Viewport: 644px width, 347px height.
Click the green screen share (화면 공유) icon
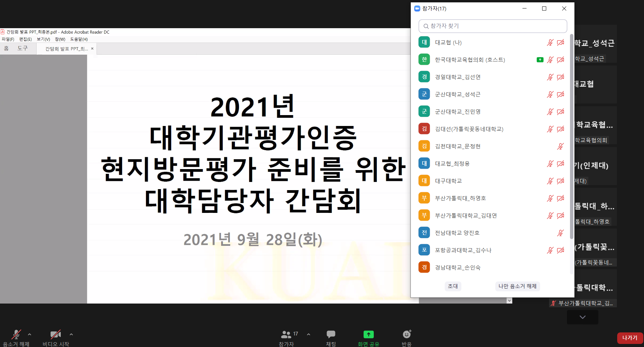(x=368, y=334)
